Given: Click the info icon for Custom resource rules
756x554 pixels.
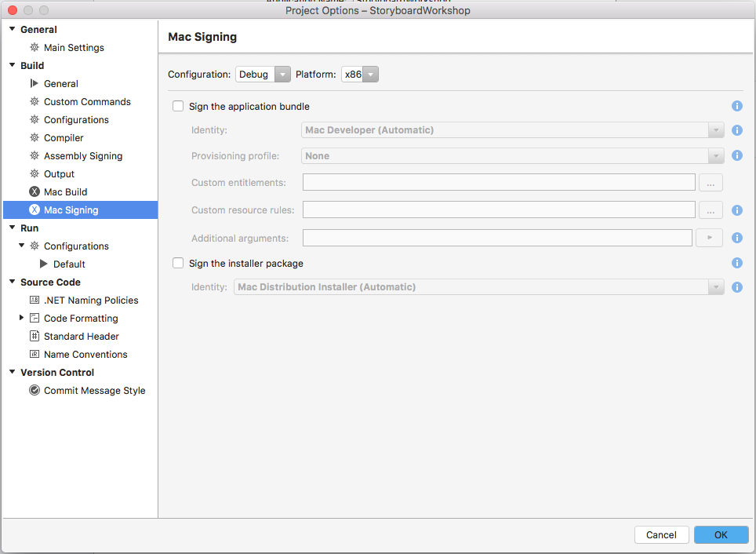Looking at the screenshot, I should point(737,210).
